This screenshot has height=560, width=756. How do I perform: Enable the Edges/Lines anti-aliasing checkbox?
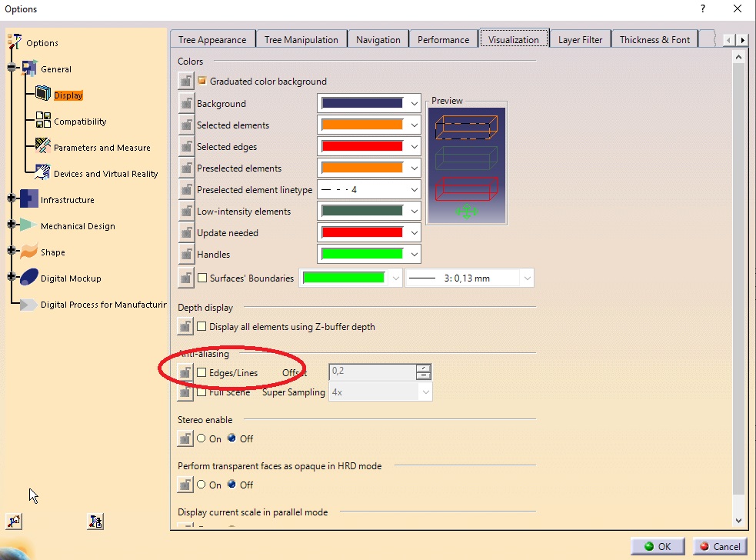202,372
